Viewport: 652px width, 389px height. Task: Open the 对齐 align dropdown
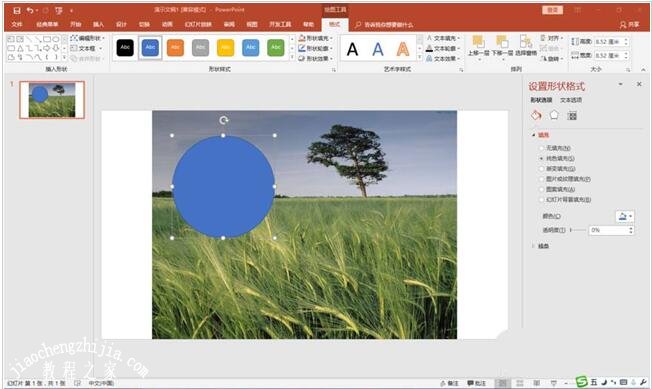pyautogui.click(x=551, y=38)
